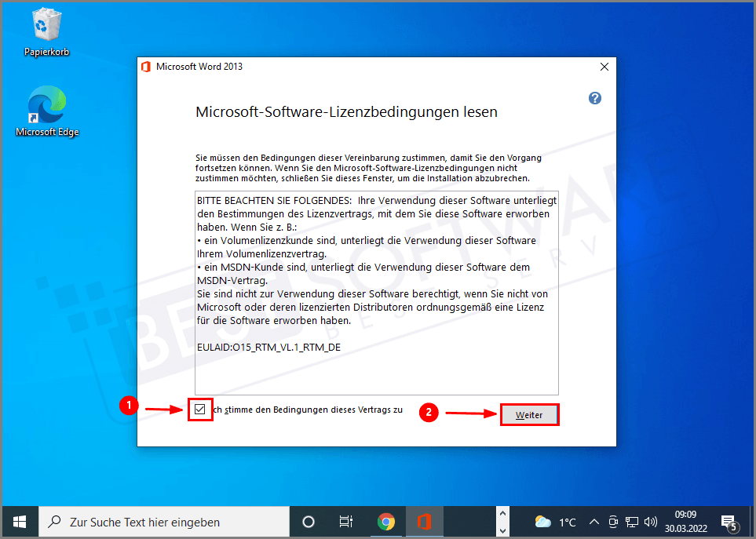Image resolution: width=756 pixels, height=539 pixels.
Task: Open Microsoft Edge from the desktop
Action: [46, 104]
